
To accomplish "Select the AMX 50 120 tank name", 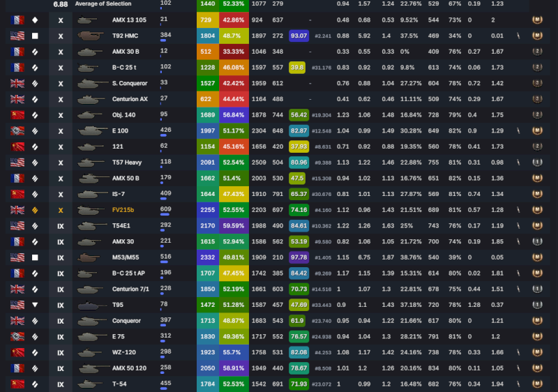I will pyautogui.click(x=129, y=368).
